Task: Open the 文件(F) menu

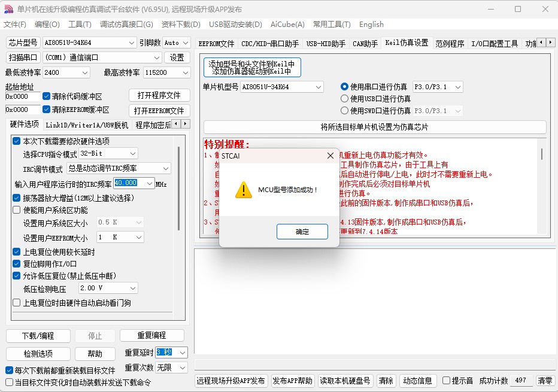Action: [15, 25]
